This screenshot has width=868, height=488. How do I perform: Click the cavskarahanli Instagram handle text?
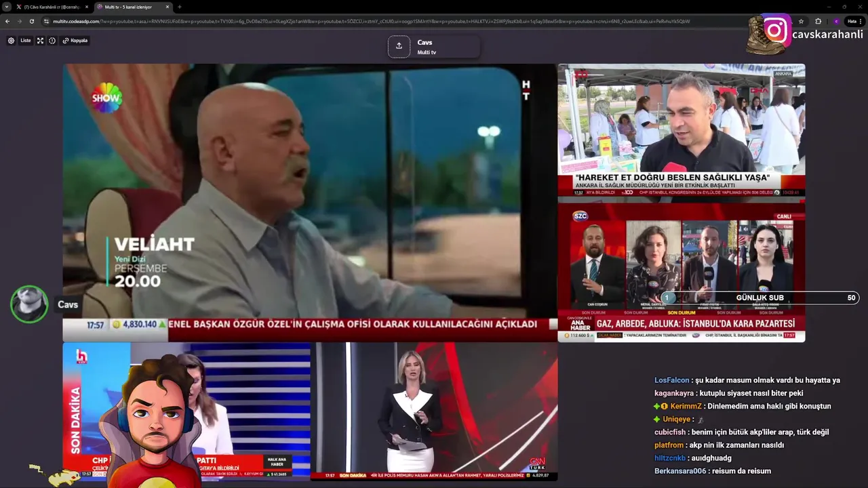click(x=828, y=34)
